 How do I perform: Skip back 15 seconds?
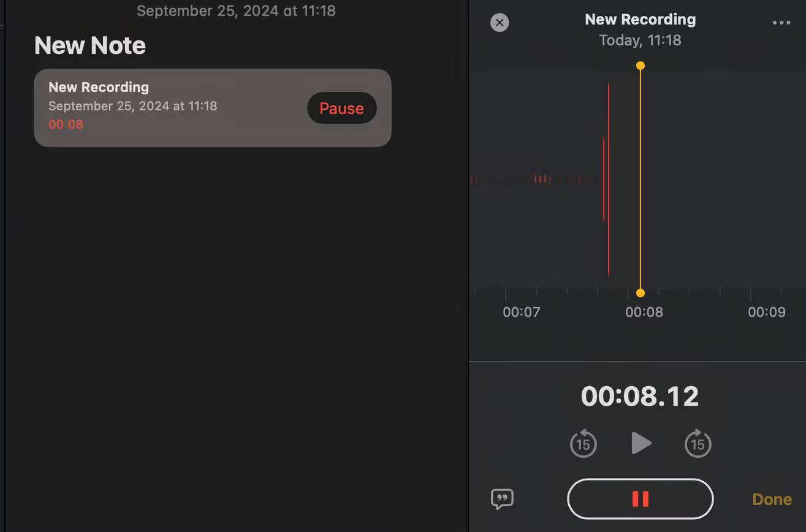[x=583, y=443]
